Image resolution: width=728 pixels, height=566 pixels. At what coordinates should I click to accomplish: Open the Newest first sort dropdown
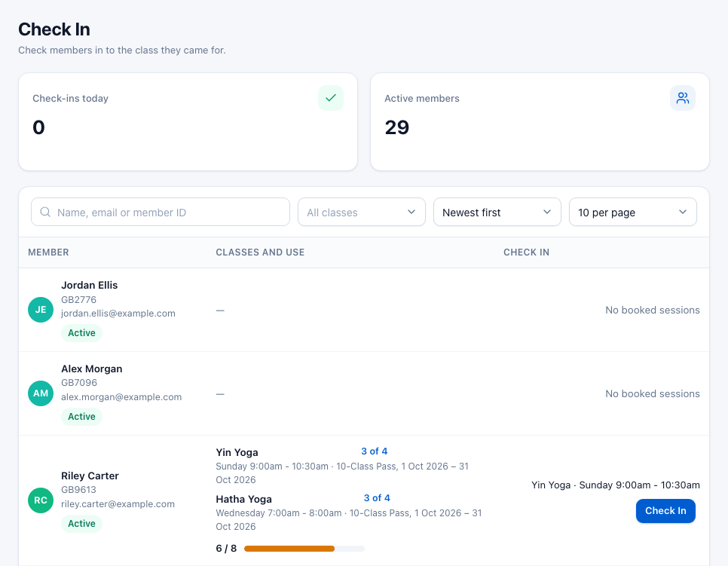click(497, 213)
